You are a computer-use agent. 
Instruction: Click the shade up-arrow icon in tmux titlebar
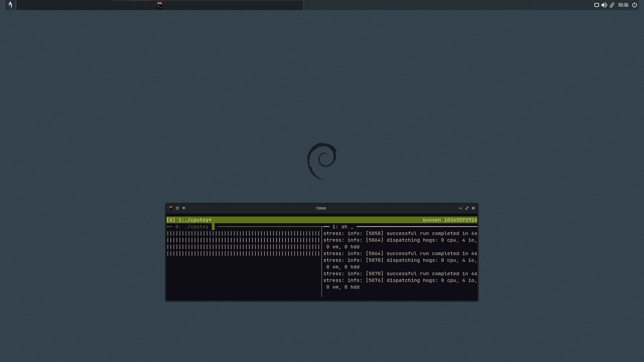184,208
